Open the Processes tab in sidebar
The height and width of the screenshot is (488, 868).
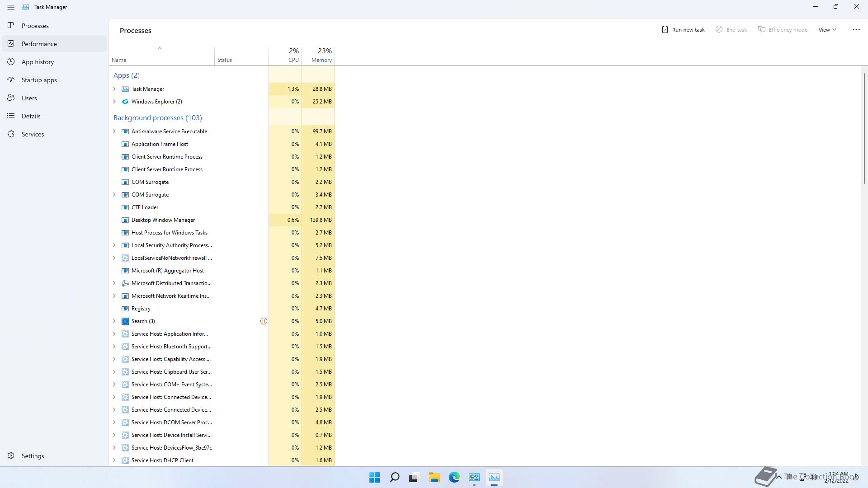[54, 26]
